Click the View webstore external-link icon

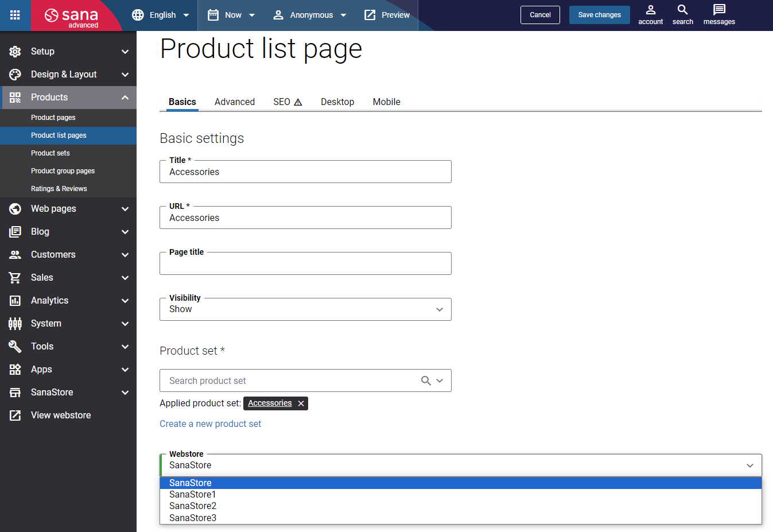tap(15, 415)
